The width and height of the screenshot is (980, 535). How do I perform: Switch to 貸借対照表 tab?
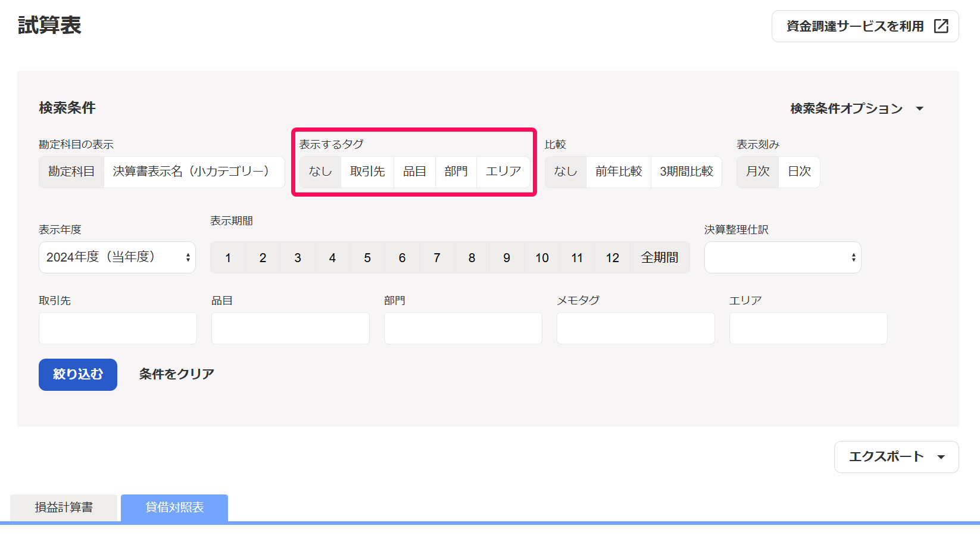pos(174,508)
